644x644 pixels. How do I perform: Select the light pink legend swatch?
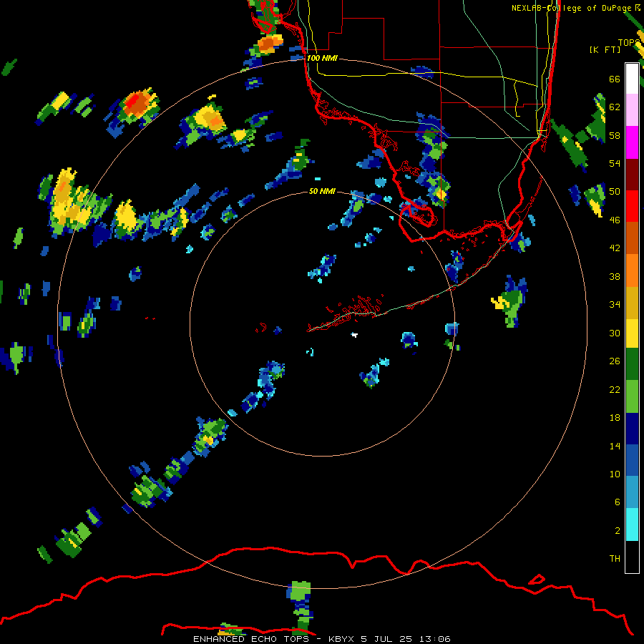point(632,109)
